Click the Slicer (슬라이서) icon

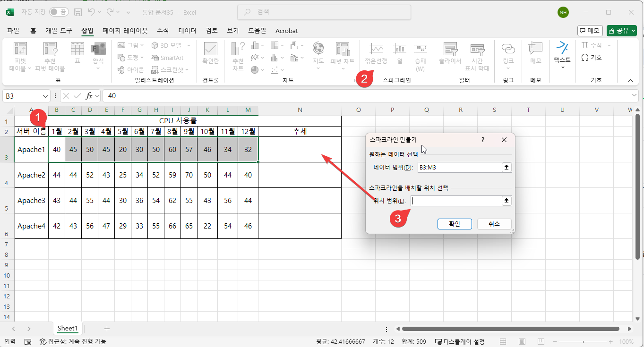point(450,49)
